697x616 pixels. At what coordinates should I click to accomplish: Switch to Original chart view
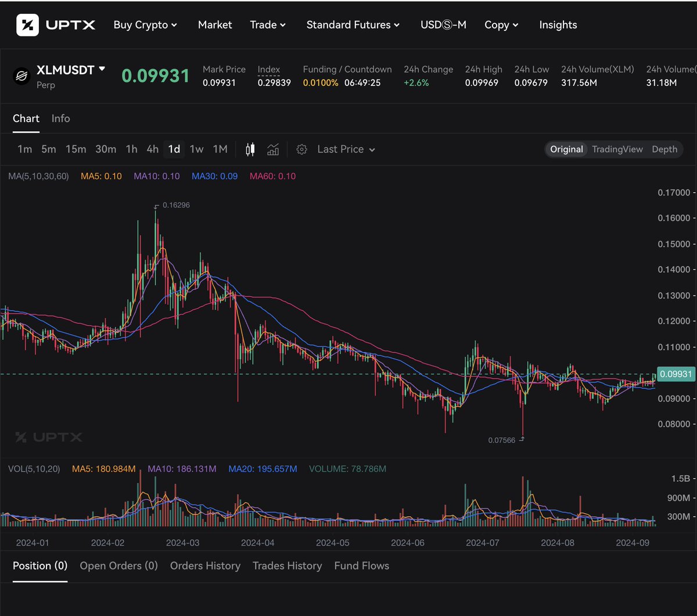(x=566, y=149)
